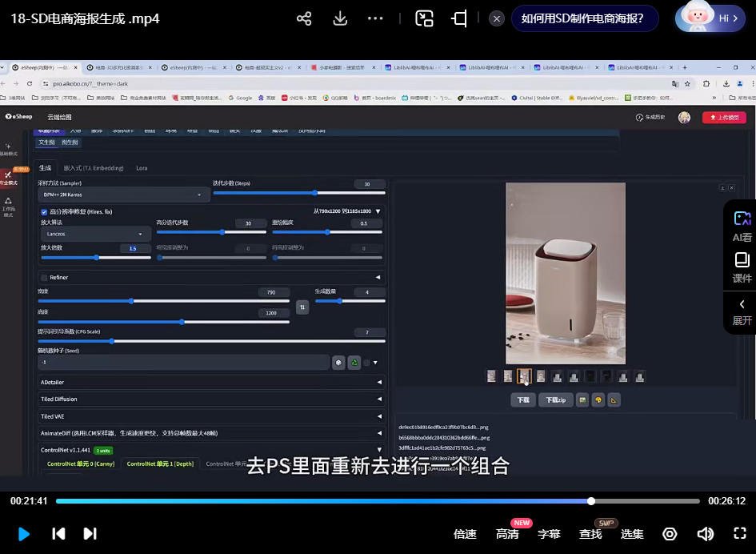The height and width of the screenshot is (554, 756).
Task: Toggle player fullscreen mode
Action: 740,533
